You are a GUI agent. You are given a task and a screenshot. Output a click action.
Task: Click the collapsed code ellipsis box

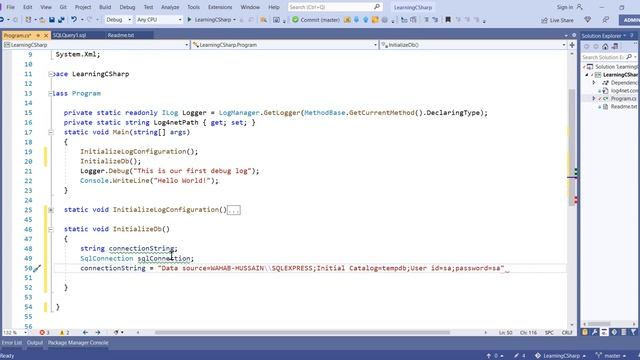pyautogui.click(x=234, y=210)
